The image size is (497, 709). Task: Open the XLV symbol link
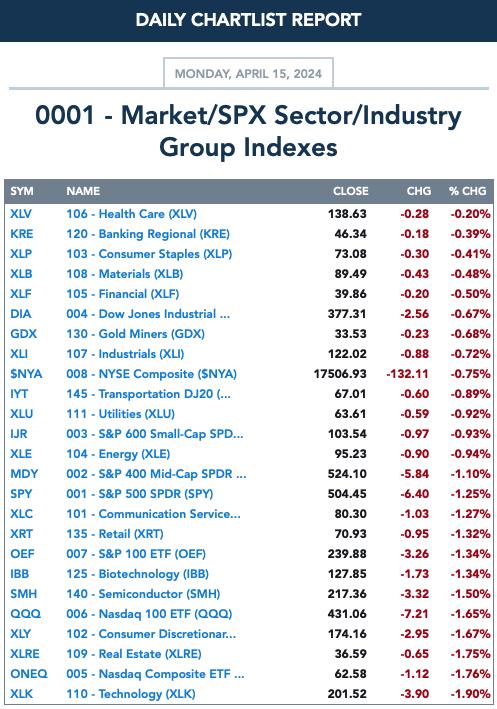(21, 214)
